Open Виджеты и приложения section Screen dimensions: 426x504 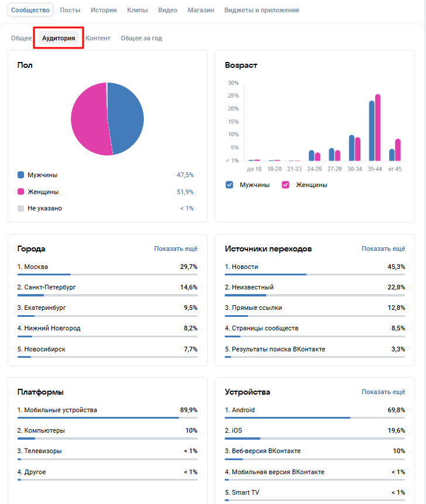(x=262, y=10)
